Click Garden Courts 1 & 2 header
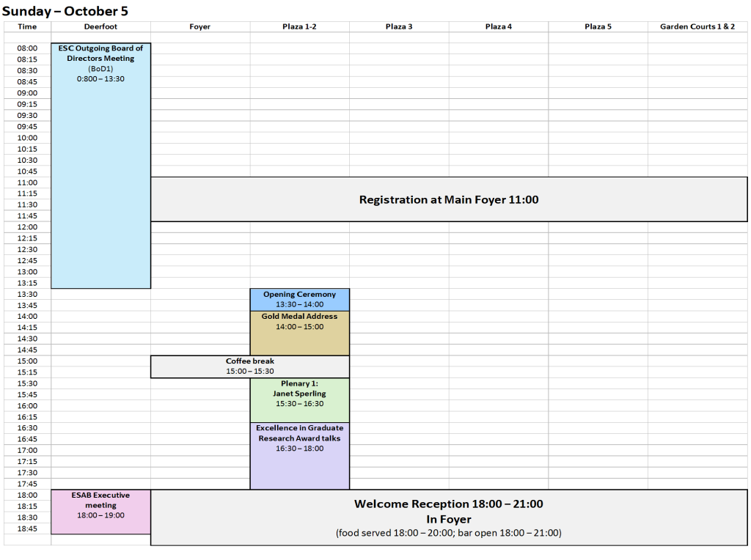Image resolution: width=751 pixels, height=560 pixels. (x=697, y=27)
